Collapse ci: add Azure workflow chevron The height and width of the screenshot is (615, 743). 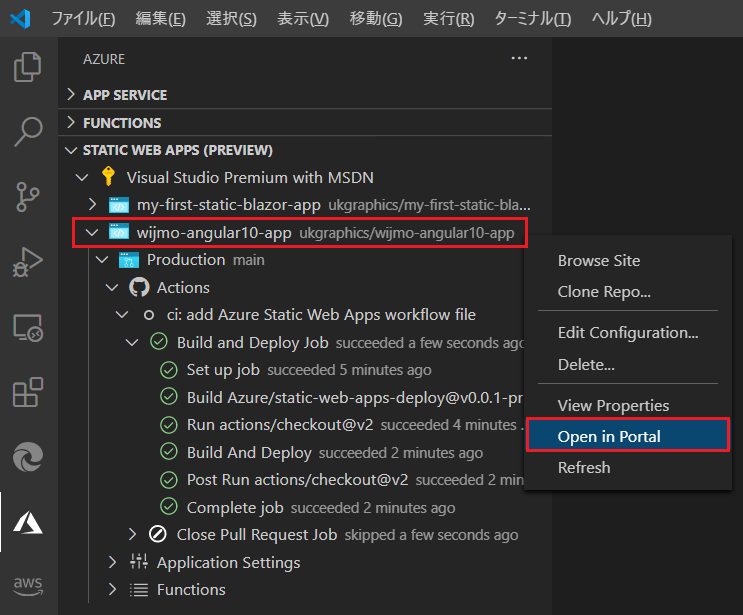122,315
